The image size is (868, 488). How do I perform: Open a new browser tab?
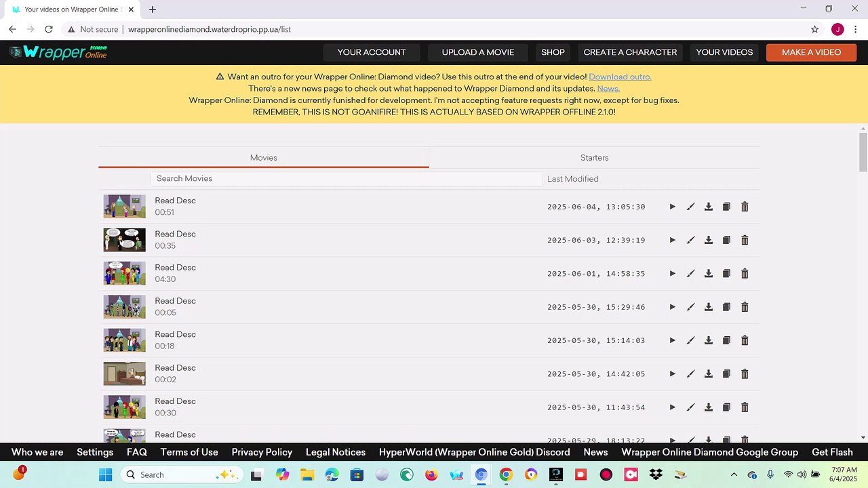(153, 9)
